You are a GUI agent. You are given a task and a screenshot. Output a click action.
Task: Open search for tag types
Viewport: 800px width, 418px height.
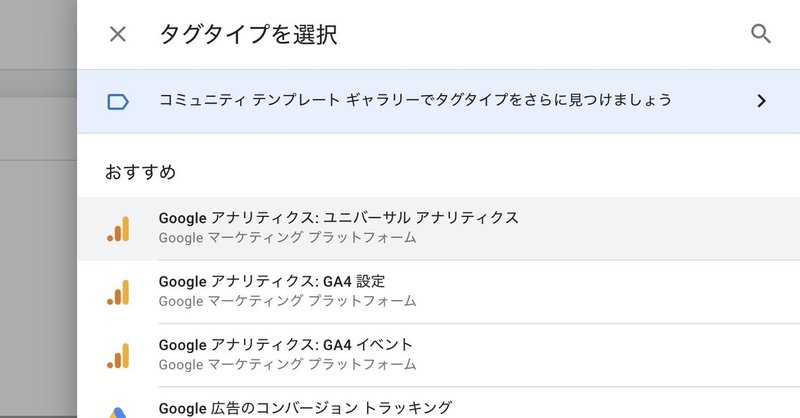[761, 34]
